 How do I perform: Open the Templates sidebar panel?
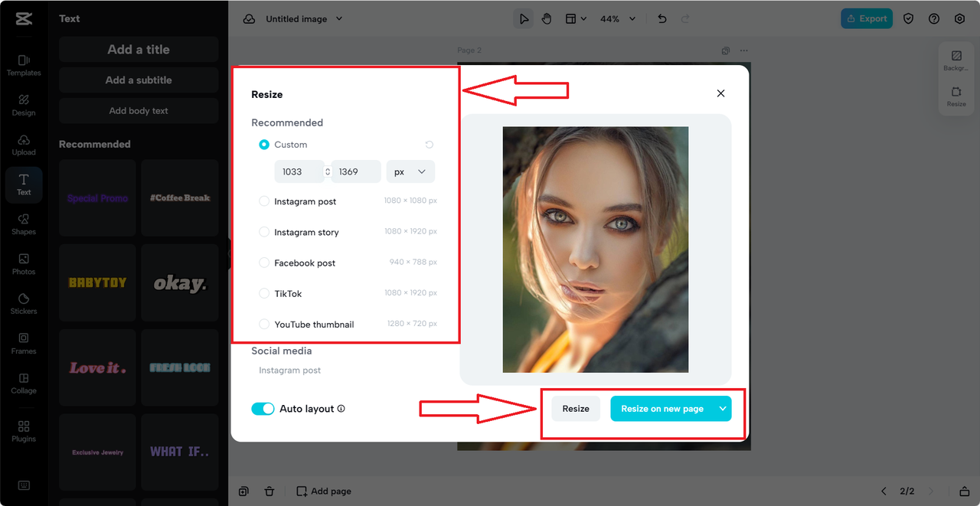[24, 65]
